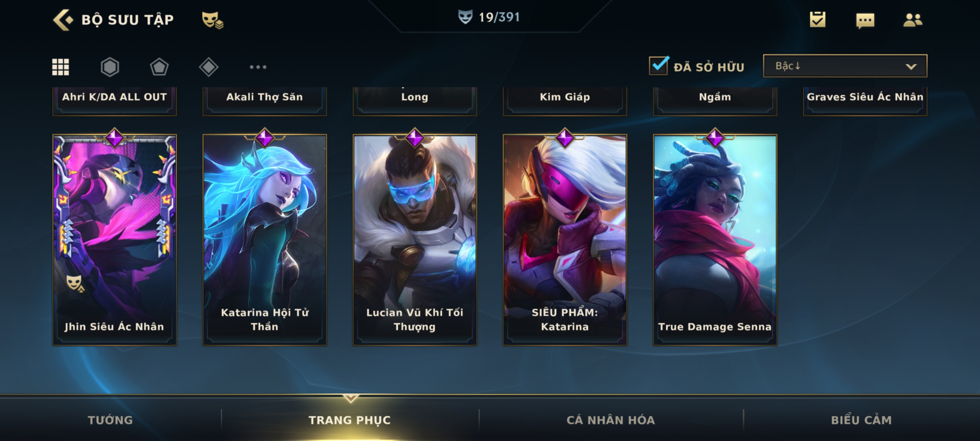Switch to the TƯỚNG tab
Viewport: 980px width, 441px height.
110,420
